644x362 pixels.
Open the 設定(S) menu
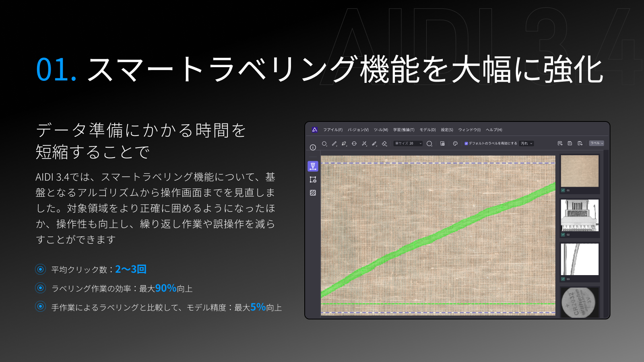(x=447, y=130)
